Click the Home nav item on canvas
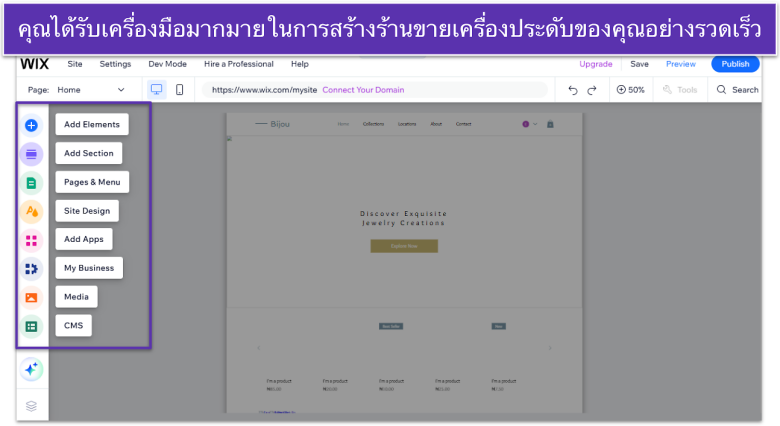780x426 pixels. pyautogui.click(x=343, y=124)
